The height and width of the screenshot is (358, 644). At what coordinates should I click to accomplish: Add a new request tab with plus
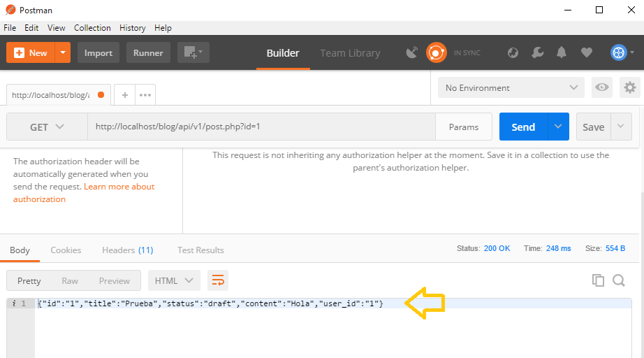tap(125, 95)
